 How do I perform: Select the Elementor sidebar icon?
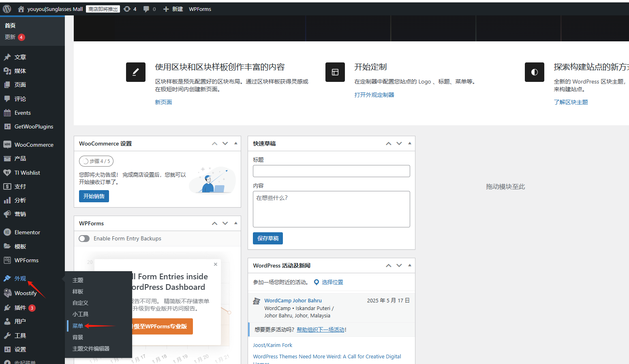tap(7, 232)
